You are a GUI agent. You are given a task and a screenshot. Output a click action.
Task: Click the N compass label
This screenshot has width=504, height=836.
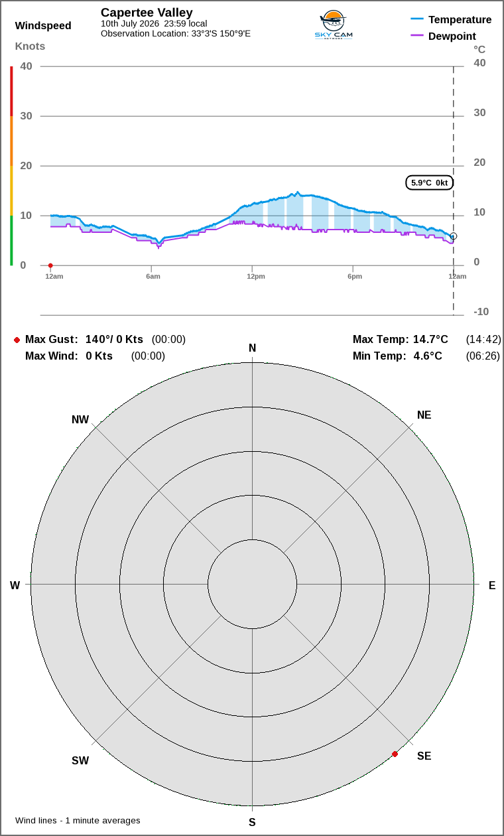pos(252,348)
